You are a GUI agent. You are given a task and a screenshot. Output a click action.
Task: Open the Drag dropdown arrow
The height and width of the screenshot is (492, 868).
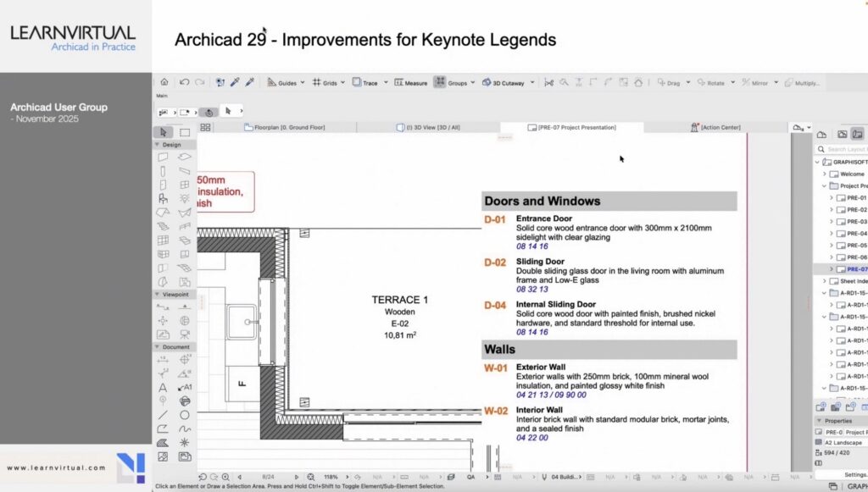click(x=688, y=82)
